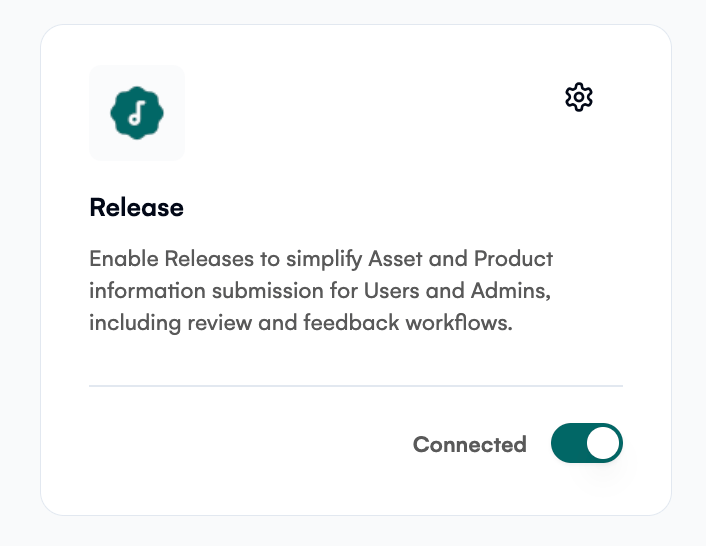Disable the Connected toggle switch
This screenshot has width=706, height=546.
pyautogui.click(x=587, y=443)
